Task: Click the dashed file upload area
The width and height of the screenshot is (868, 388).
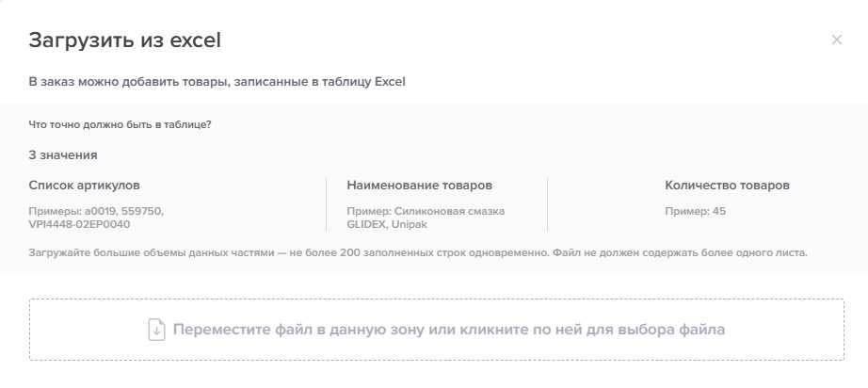Action: click(437, 330)
